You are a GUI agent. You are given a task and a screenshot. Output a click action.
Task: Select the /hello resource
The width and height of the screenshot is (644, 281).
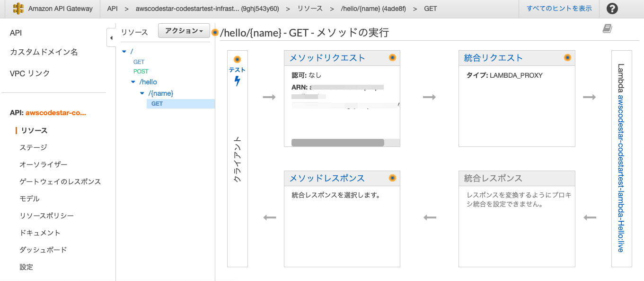coord(148,82)
